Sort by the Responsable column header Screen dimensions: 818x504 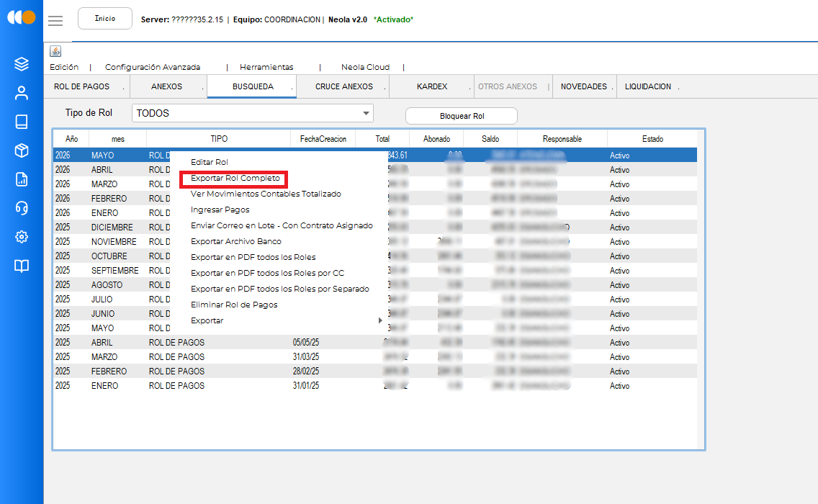click(x=562, y=139)
